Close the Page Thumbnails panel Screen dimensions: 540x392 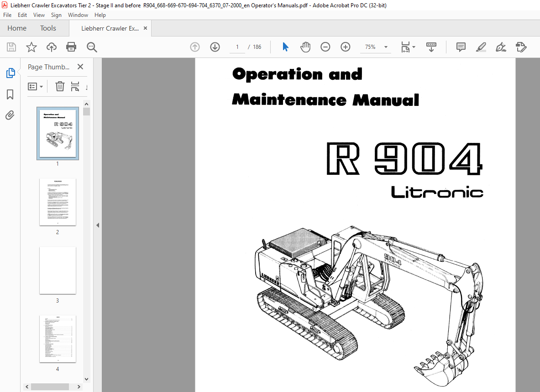click(80, 67)
